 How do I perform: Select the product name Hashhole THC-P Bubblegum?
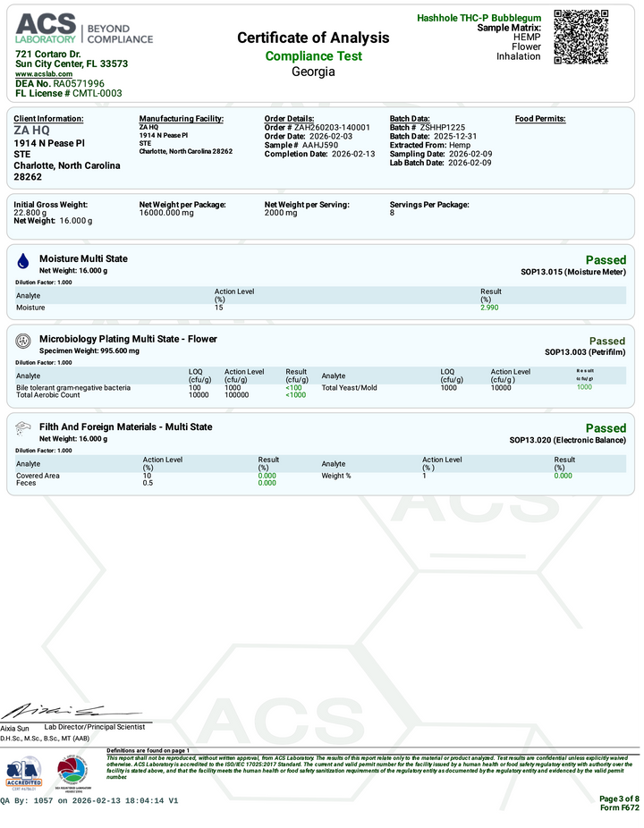[479, 18]
